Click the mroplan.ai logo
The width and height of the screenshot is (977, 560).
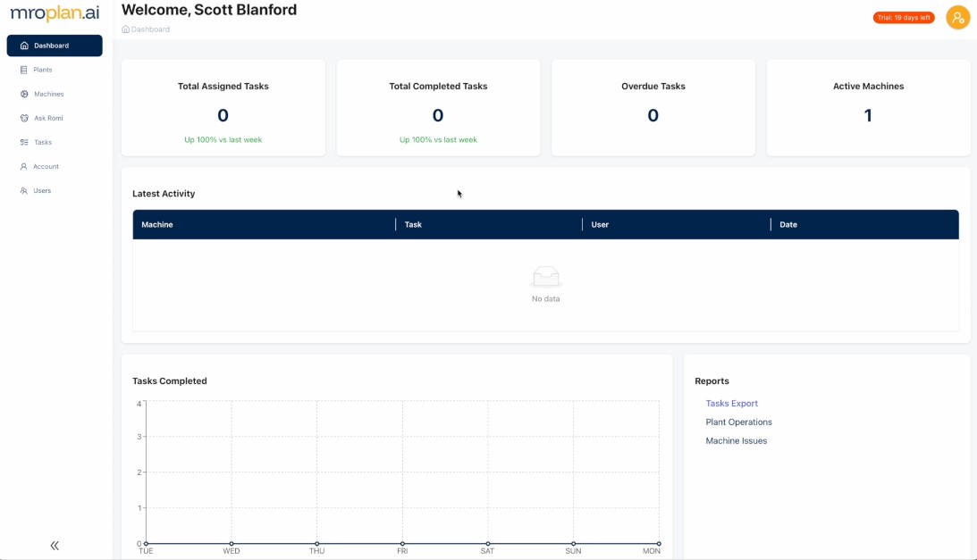pos(55,13)
